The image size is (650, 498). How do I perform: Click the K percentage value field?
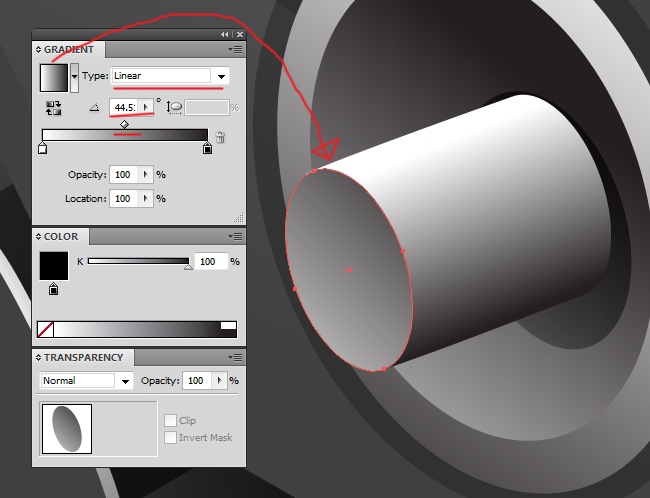pos(211,262)
